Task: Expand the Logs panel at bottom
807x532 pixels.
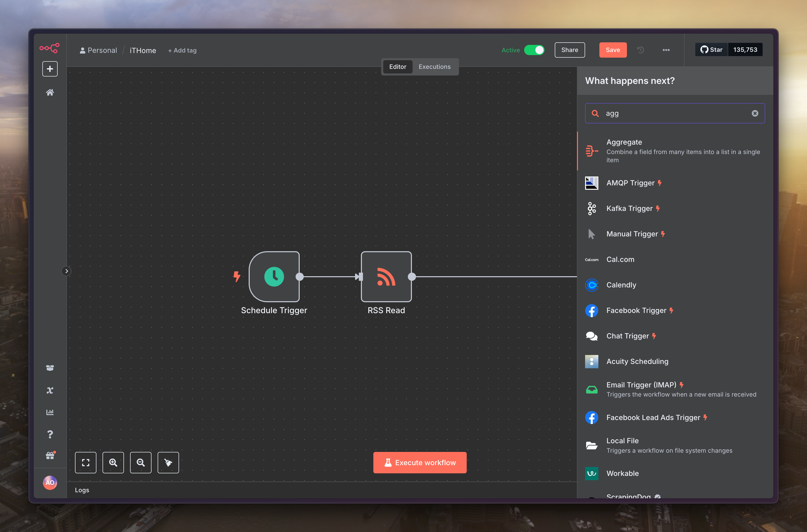Action: (82, 490)
